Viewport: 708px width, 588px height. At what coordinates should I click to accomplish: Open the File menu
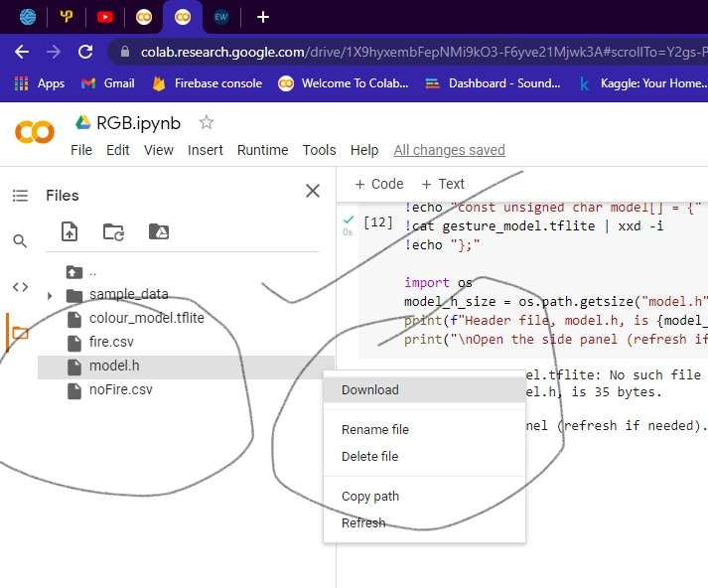(81, 150)
